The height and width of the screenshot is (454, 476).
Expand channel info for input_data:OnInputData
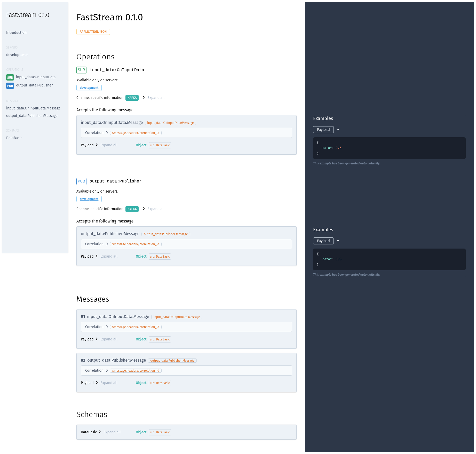coord(144,98)
